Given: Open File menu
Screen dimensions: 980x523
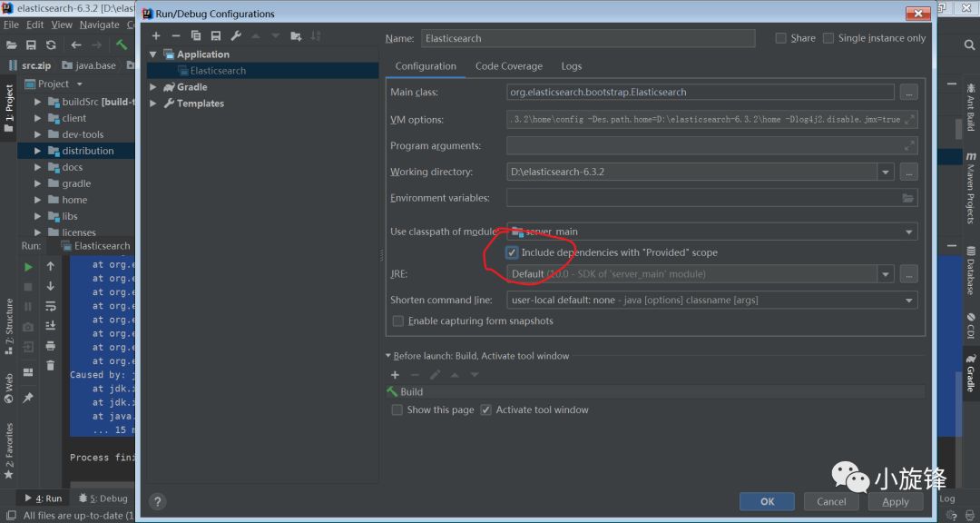Looking at the screenshot, I should [x=11, y=25].
